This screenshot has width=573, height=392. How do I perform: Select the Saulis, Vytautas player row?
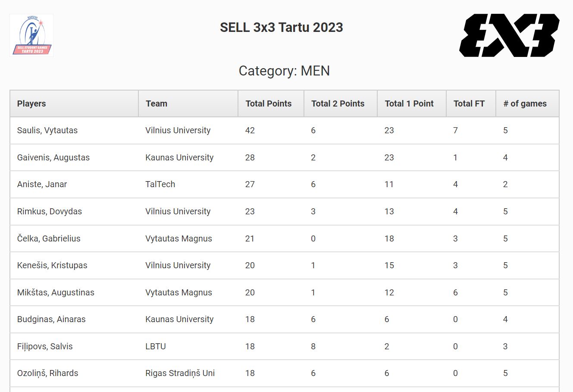pos(47,130)
